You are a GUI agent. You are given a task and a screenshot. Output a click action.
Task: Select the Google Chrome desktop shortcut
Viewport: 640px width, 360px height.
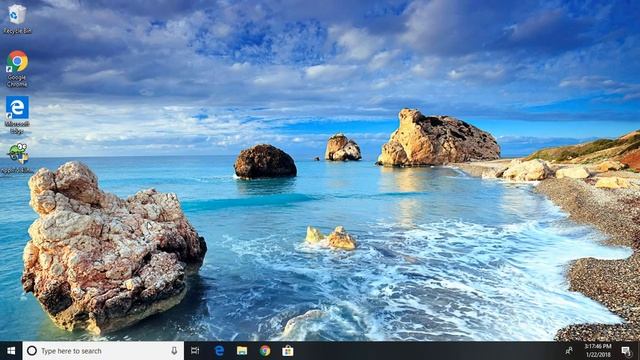(17, 69)
